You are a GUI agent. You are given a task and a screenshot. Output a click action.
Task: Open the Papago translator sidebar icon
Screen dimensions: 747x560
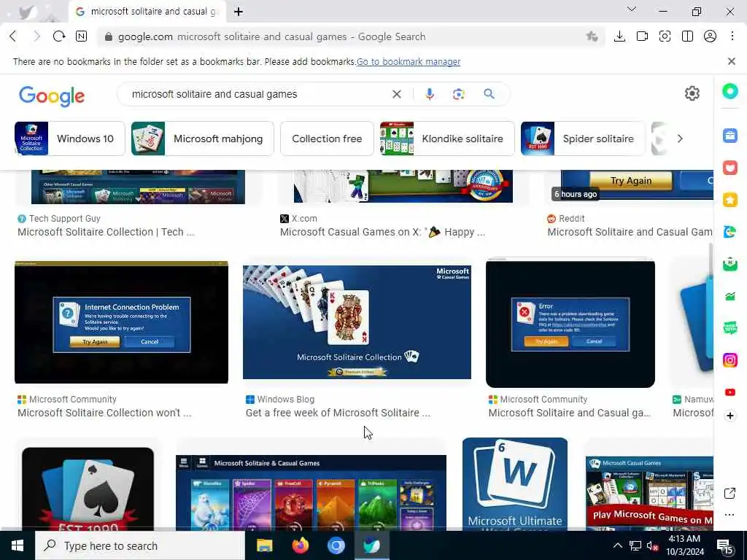coord(729,232)
